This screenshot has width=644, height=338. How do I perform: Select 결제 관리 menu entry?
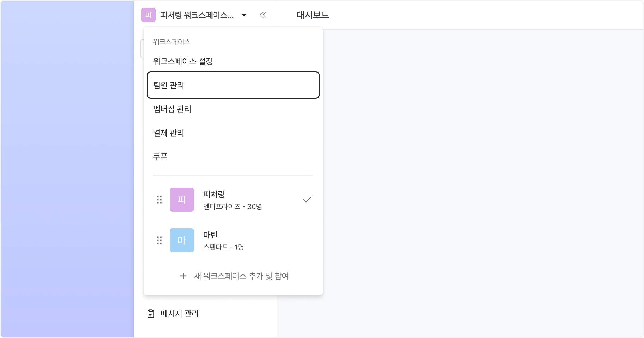[x=233, y=133]
